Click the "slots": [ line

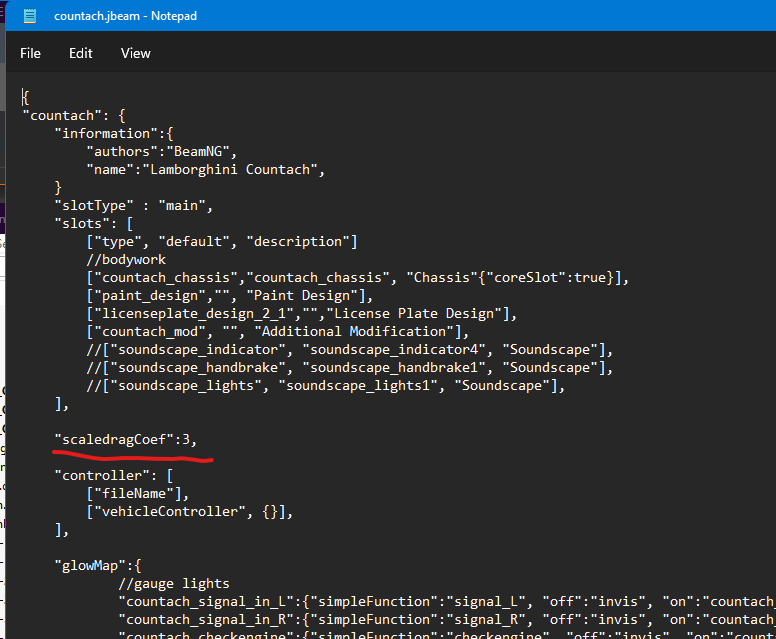tap(94, 224)
